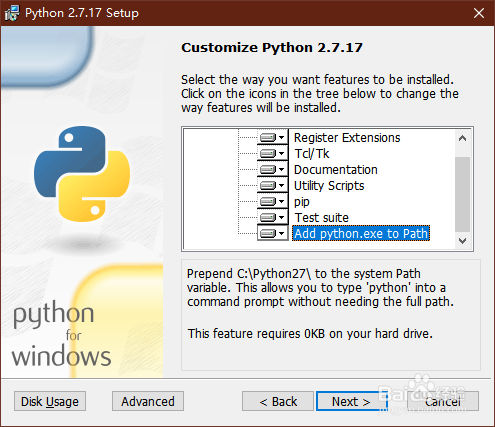Click the feature list scroll up arrow
Screen dimensions: 495x427
[x=462, y=138]
